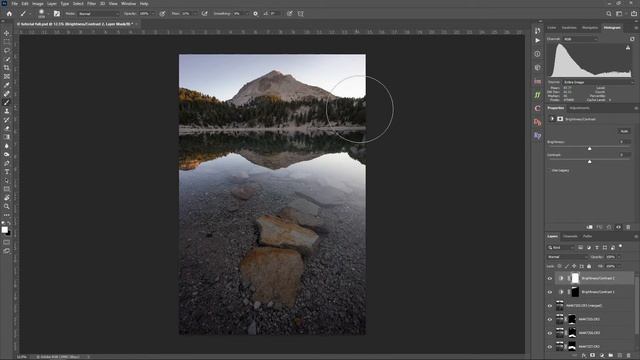
Task: Switch to the Adjustments tab
Action: coord(580,108)
